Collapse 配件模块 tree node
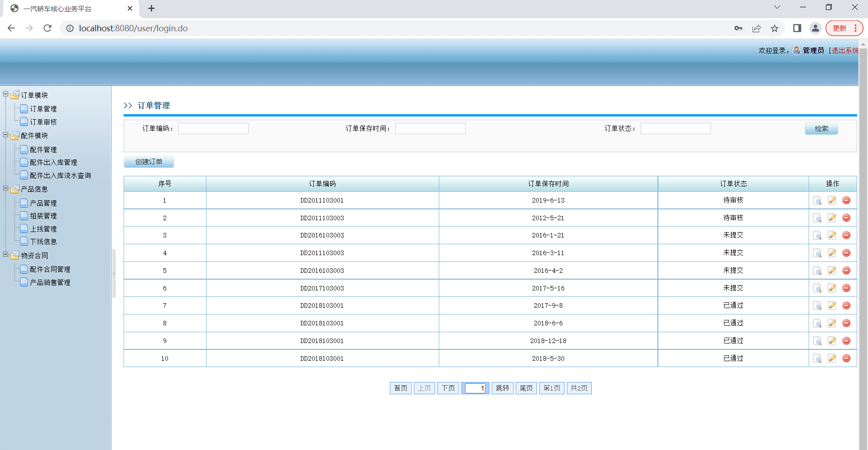 5,135
